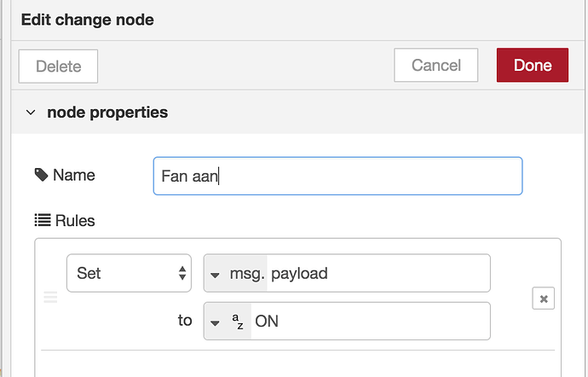Click the arrow before the ON value
The image size is (588, 377).
click(x=215, y=322)
